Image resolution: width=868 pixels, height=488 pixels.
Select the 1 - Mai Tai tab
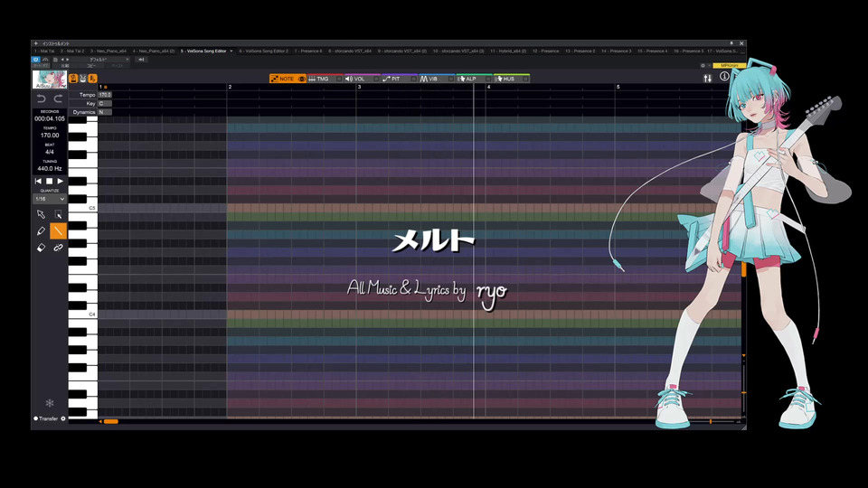tap(44, 51)
